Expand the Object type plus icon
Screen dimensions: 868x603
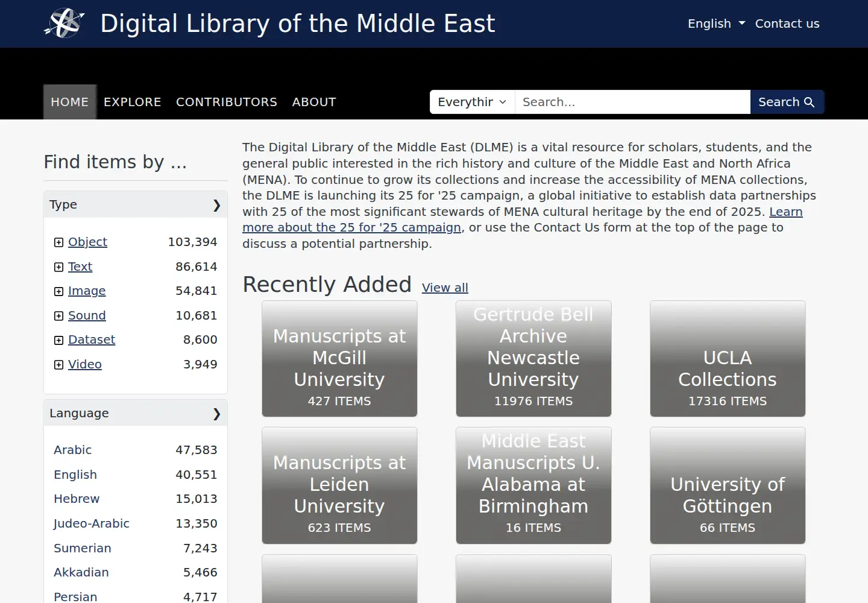tap(58, 242)
